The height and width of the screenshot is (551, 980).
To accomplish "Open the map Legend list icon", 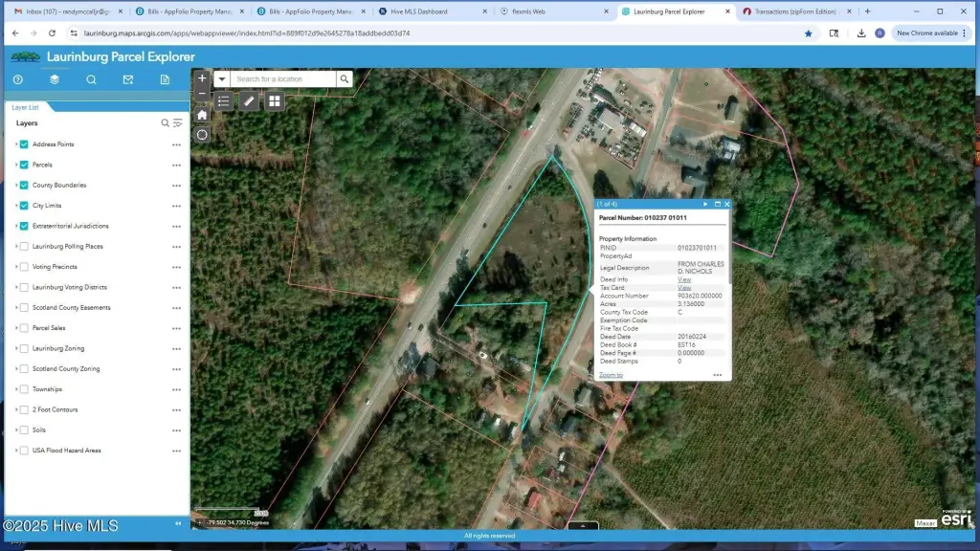I will tap(223, 100).
